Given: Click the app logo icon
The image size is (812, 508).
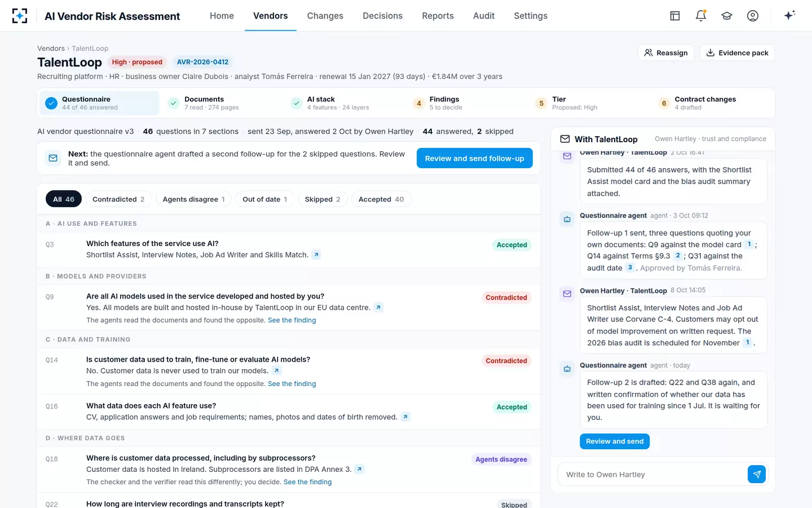Looking at the screenshot, I should [20, 16].
